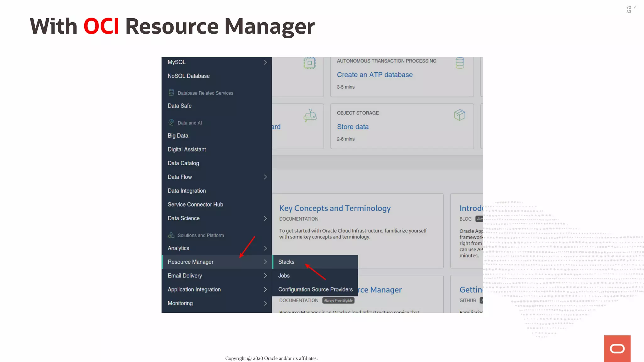Select Jobs in the submenu

(x=284, y=276)
